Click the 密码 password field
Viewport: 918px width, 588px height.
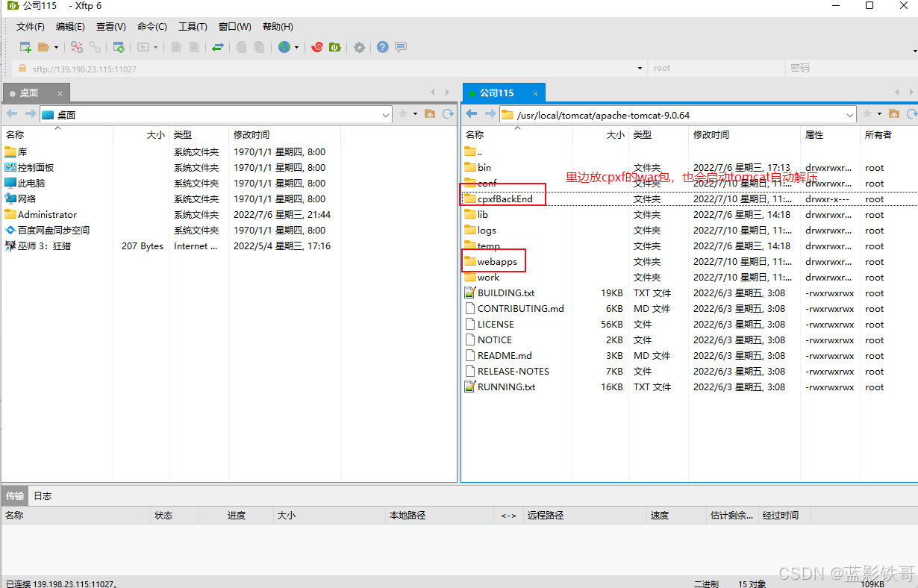851,69
